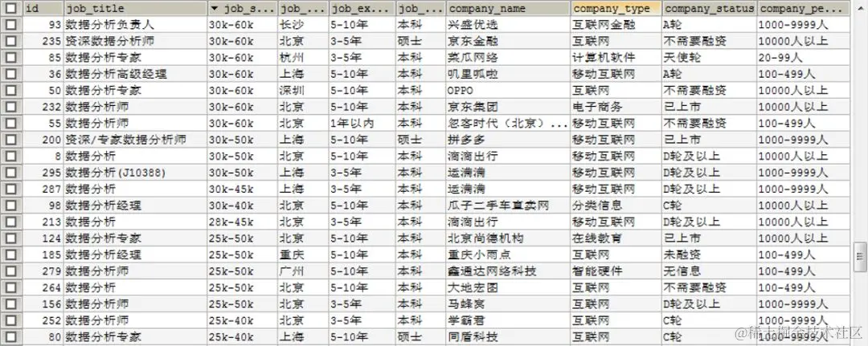This screenshot has height=346, width=868.
Task: Check the box for row id 279
Action: pos(11,271)
